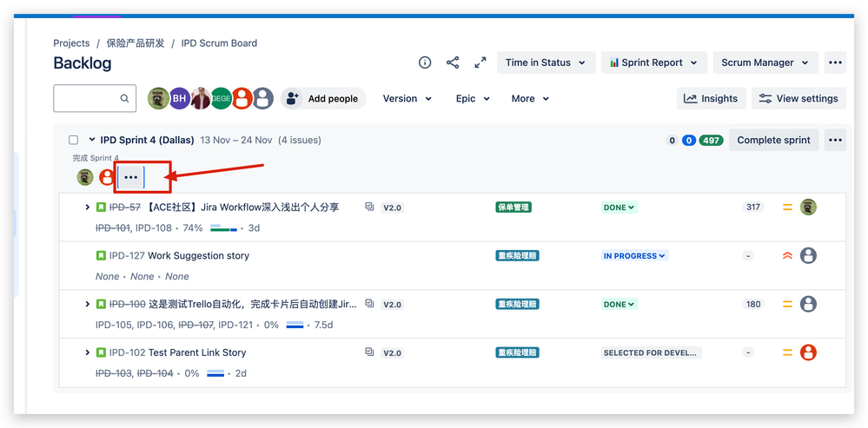Click progress bar on IPD-100 row

point(295,325)
